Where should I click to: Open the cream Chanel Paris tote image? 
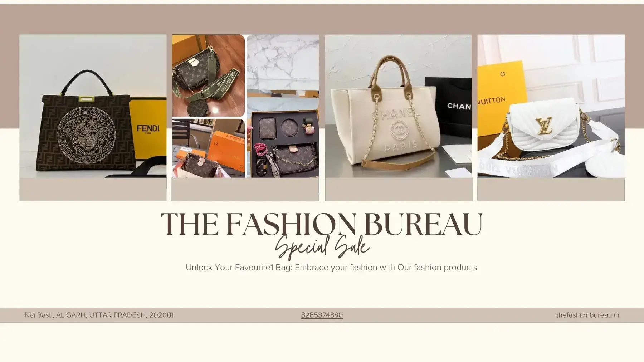coord(398,106)
